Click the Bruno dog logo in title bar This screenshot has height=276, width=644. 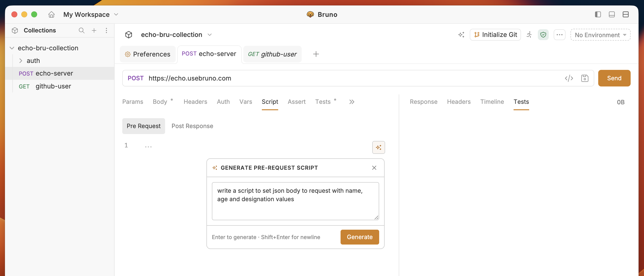point(310,15)
